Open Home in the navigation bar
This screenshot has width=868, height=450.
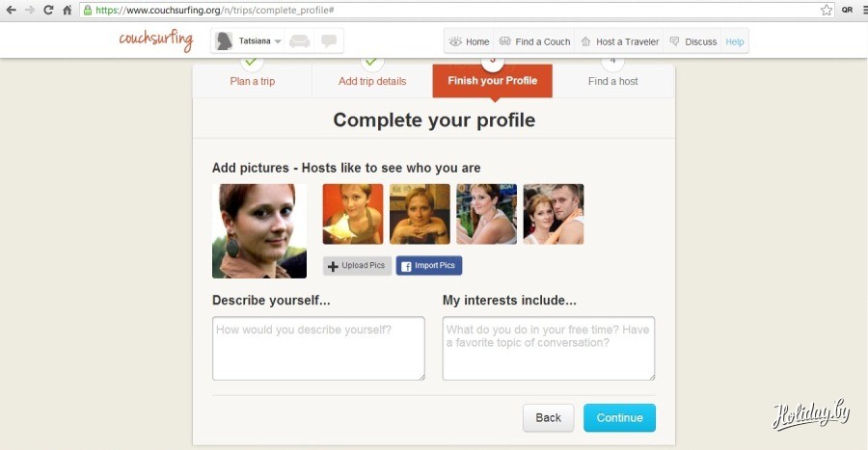pos(470,41)
